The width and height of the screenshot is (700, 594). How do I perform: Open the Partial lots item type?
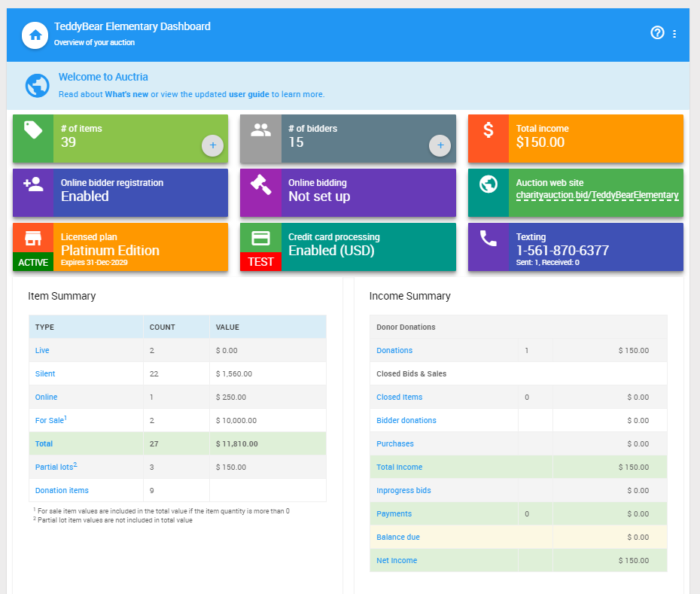(53, 468)
